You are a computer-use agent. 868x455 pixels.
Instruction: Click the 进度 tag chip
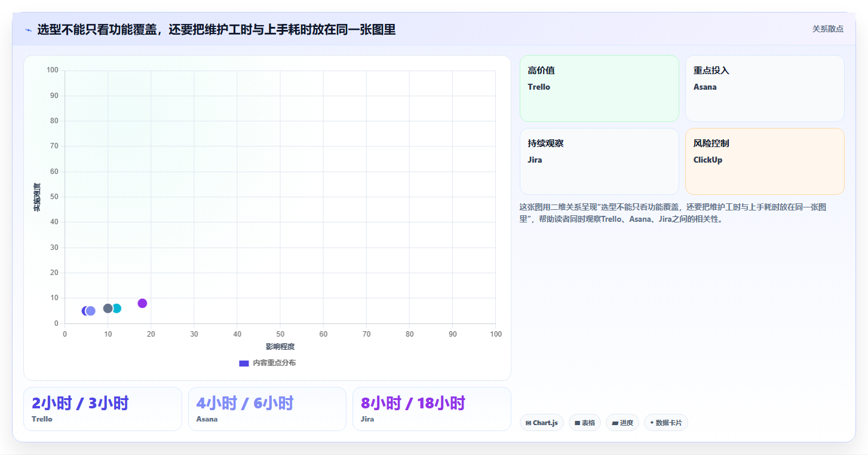pyautogui.click(x=622, y=423)
